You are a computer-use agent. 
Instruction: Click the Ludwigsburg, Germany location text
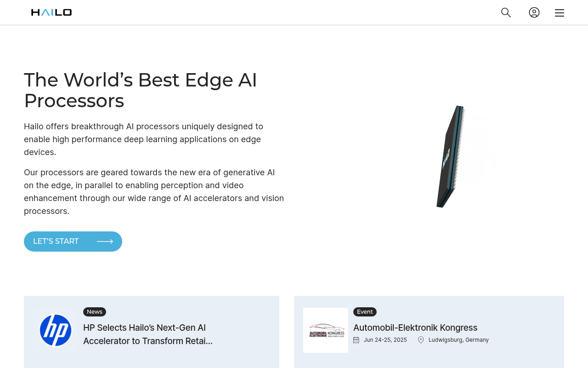pyautogui.click(x=458, y=339)
